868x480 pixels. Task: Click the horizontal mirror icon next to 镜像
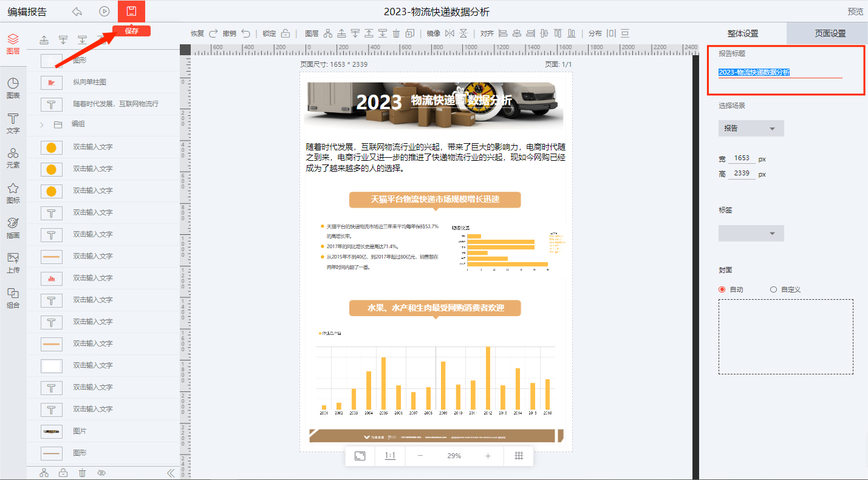tap(449, 33)
